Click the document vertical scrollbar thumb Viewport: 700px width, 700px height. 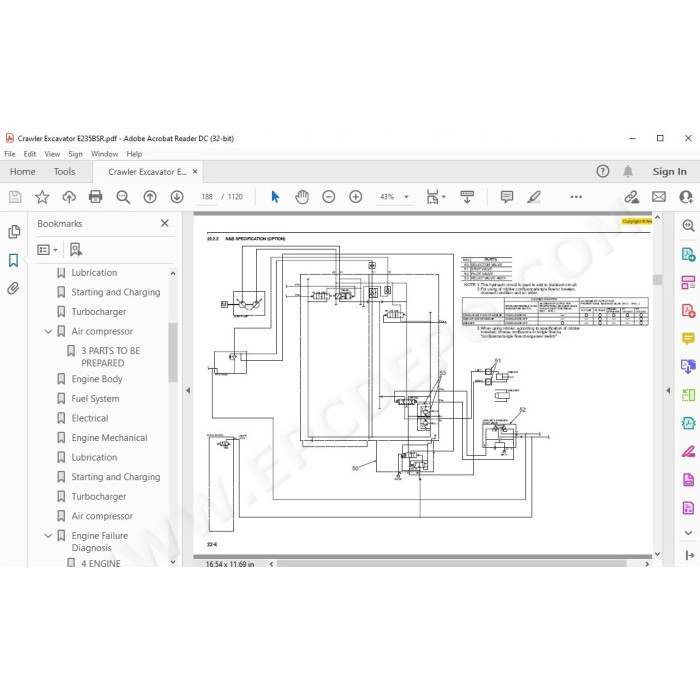(x=657, y=279)
